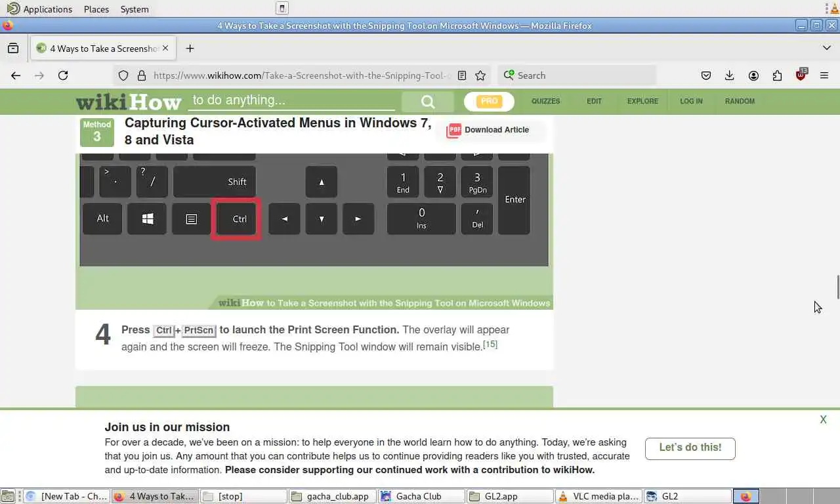Bookmark this page with star icon

click(480, 75)
